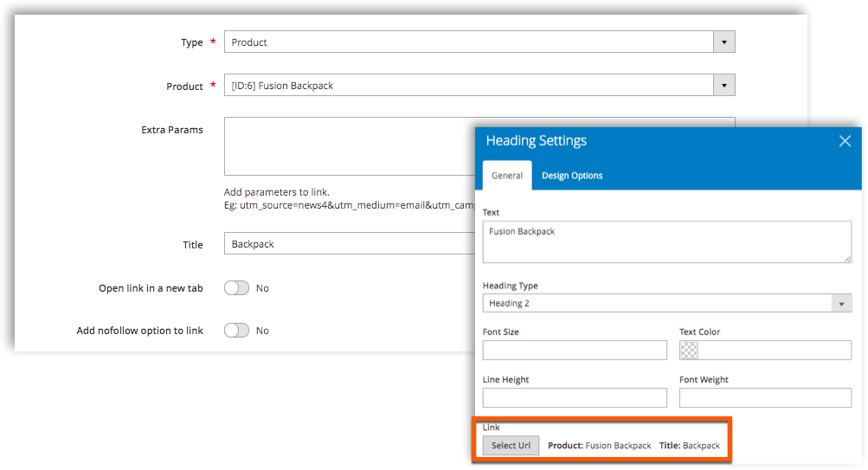Toggle Add nofollow option to link
This screenshot has height=470, width=868.
click(x=236, y=331)
